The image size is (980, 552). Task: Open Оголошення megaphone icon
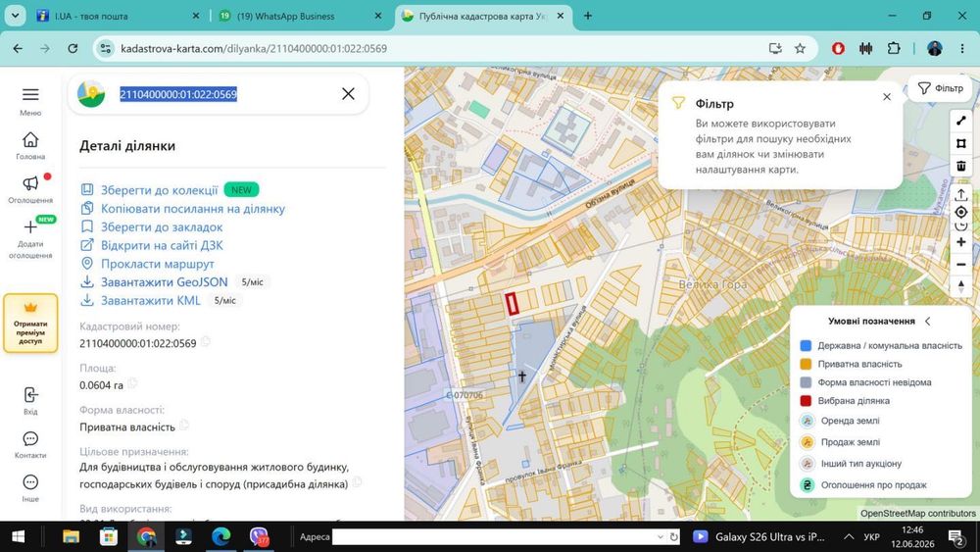[x=30, y=183]
